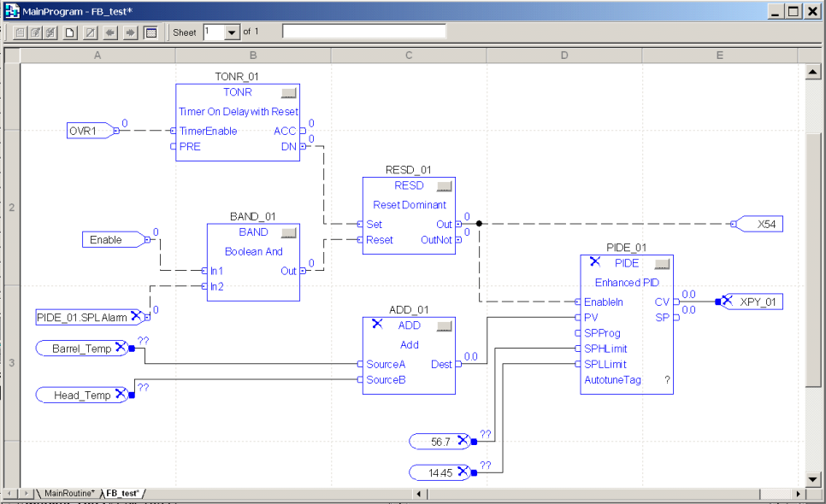Click the SPHLimit pin on PIDE
Viewport: 826px width, 504px height.
[x=578, y=349]
